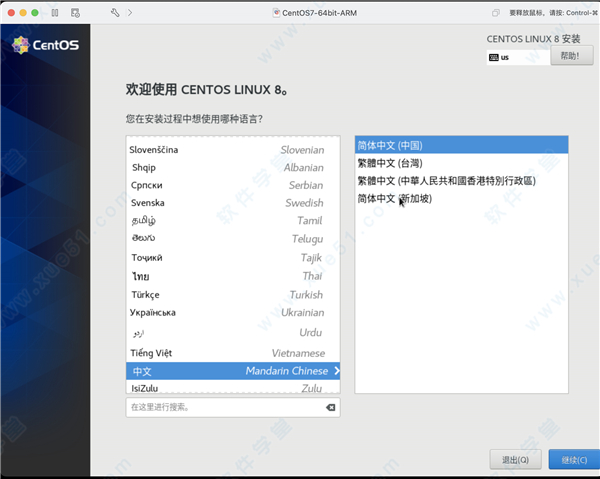600x479 pixels.
Task: Select the Telugu language row
Action: [233, 239]
